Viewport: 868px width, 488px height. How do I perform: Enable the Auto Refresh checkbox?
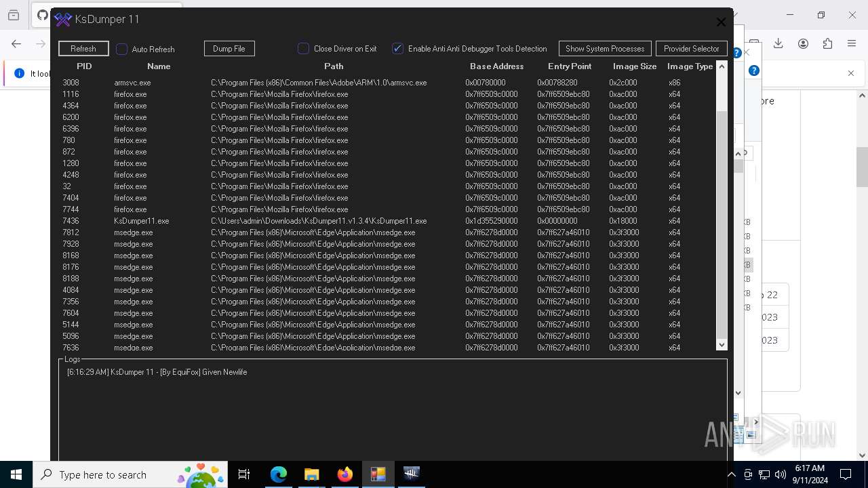pos(122,49)
